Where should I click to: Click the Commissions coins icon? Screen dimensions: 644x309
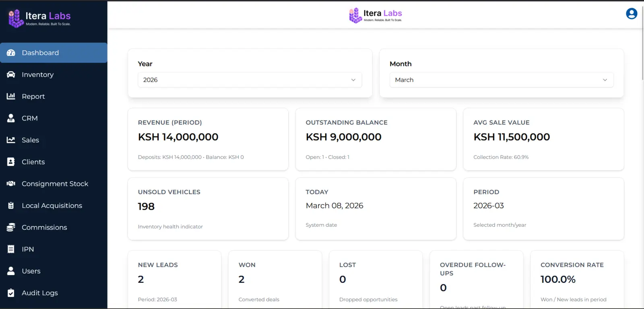click(11, 227)
